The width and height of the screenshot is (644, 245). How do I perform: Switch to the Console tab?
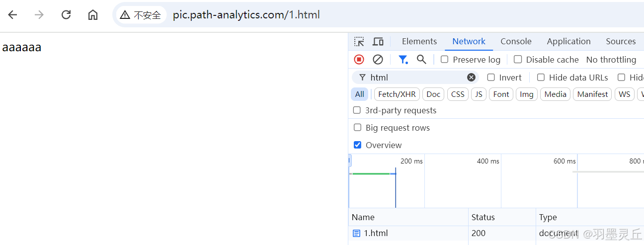coord(516,42)
